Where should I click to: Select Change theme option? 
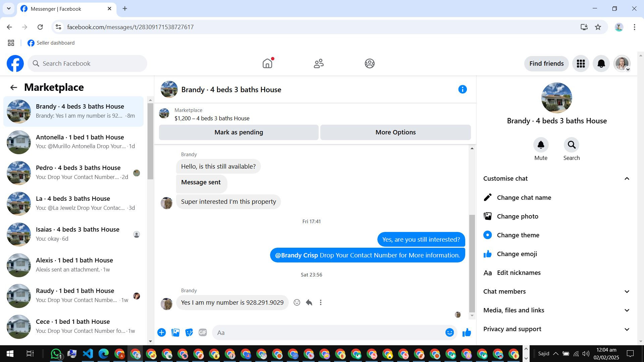click(518, 235)
